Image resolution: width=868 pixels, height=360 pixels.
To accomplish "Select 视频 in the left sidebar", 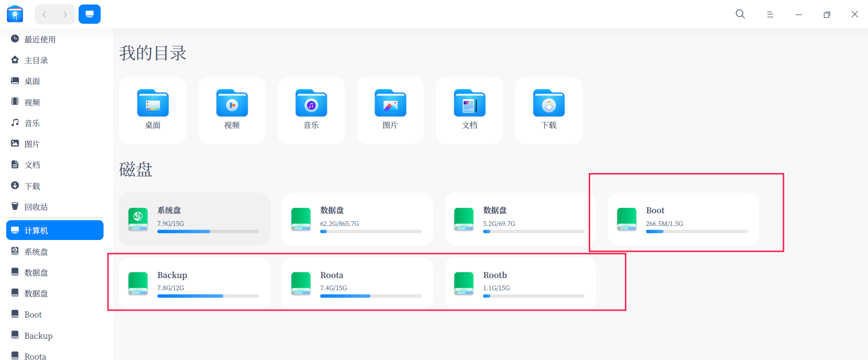I will pos(55,102).
